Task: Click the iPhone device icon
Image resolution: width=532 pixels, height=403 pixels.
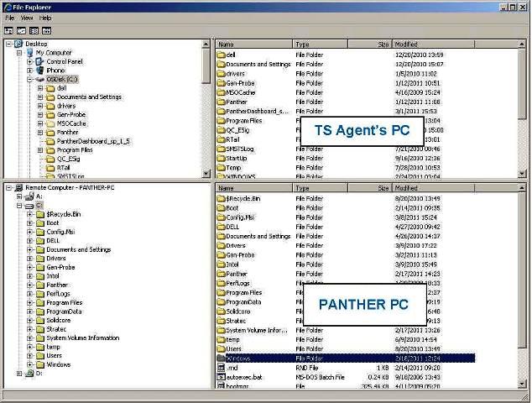Action: [x=40, y=71]
